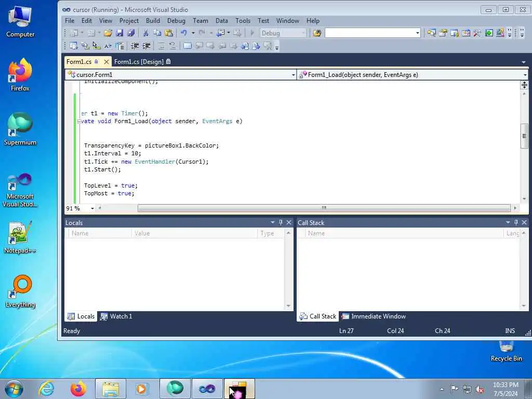Open the Tools menu
This screenshot has height=399, width=532.
point(243,21)
